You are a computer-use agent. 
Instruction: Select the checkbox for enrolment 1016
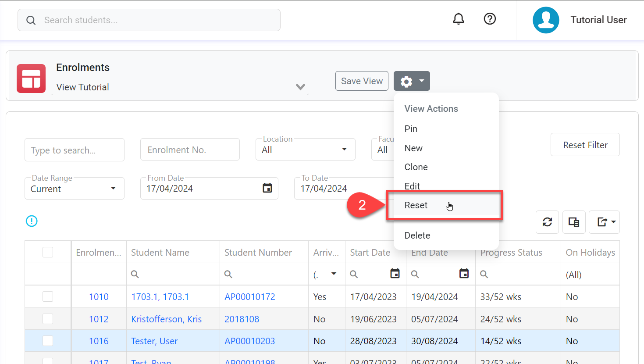[48, 341]
